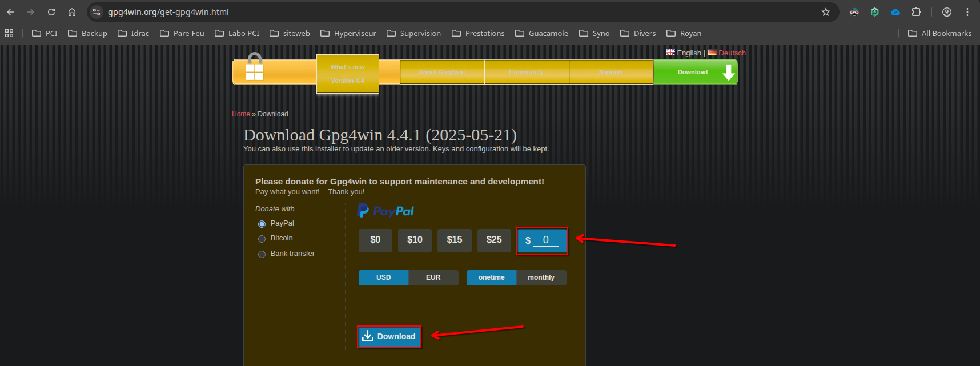Reload the page with the refresh icon

[x=51, y=12]
